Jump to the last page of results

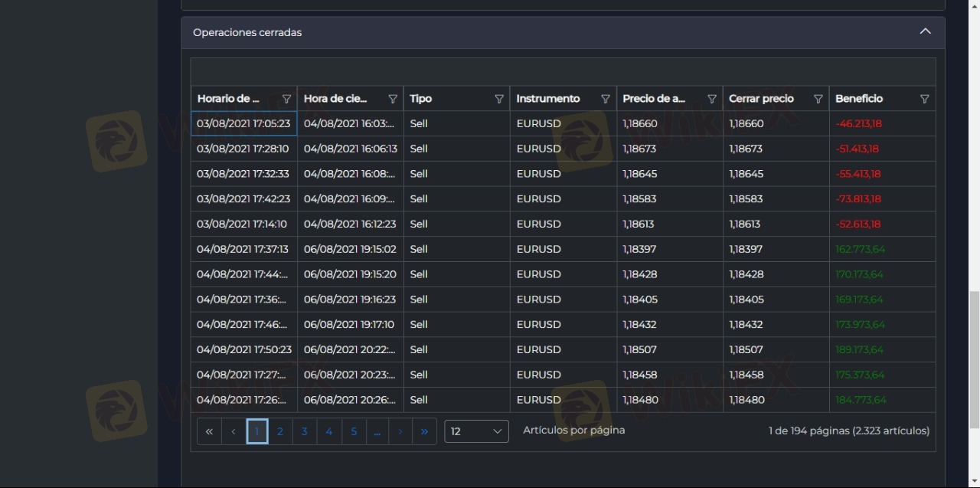424,431
